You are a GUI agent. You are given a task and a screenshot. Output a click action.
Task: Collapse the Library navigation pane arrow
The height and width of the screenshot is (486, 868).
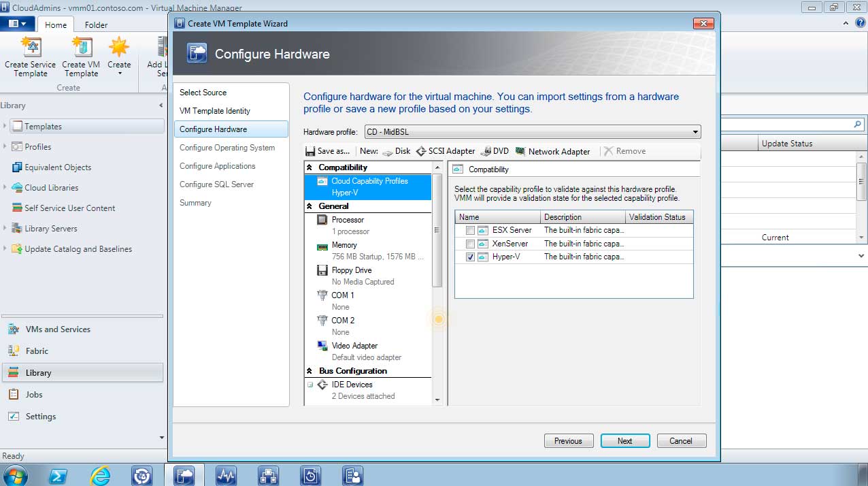(x=161, y=106)
